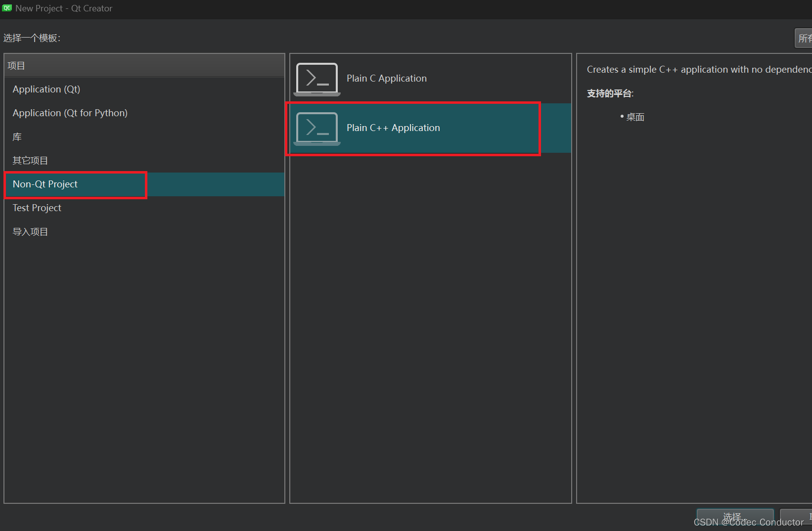The width and height of the screenshot is (812, 531).
Task: Click the 支持的平台 label
Action: [x=610, y=93]
